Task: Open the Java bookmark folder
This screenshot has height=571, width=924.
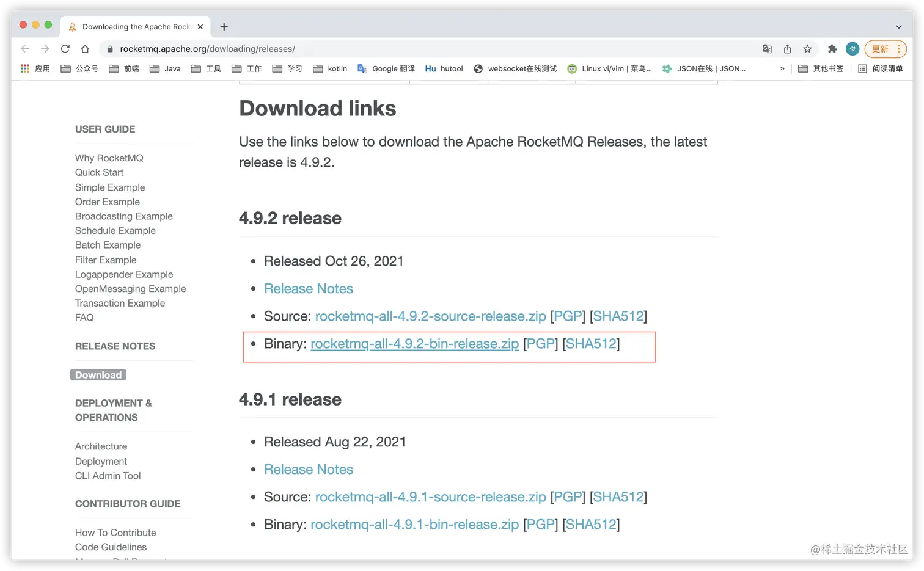Action: point(165,68)
